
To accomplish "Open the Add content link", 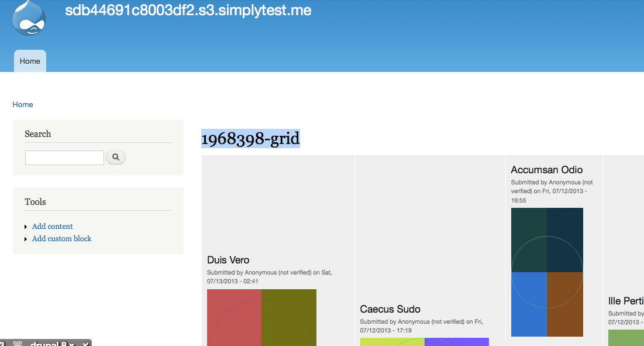I will (x=53, y=227).
